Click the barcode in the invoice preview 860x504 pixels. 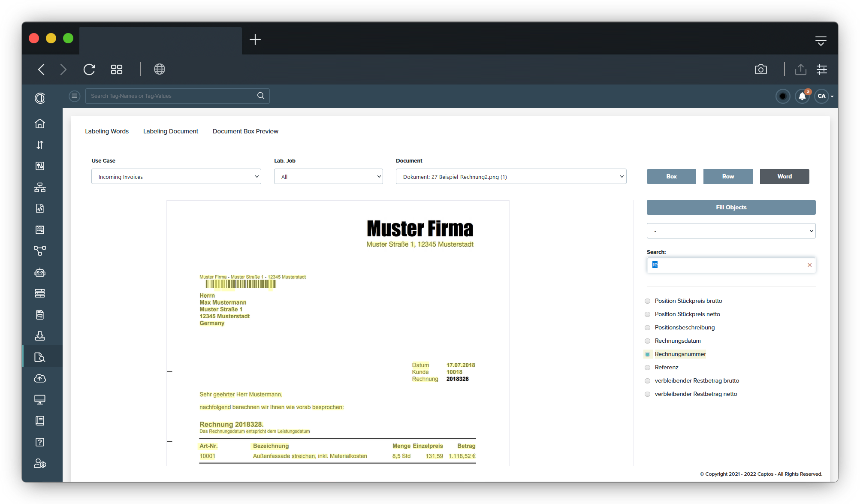pos(241,284)
